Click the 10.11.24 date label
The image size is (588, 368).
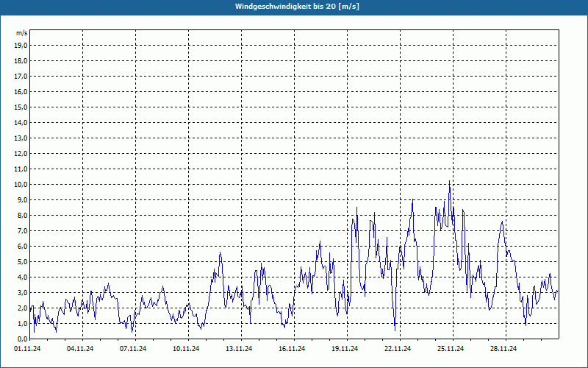[186, 349]
